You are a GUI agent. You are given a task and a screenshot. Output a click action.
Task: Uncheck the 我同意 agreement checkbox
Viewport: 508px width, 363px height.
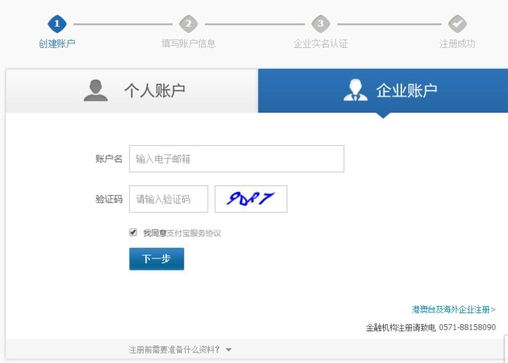[133, 232]
